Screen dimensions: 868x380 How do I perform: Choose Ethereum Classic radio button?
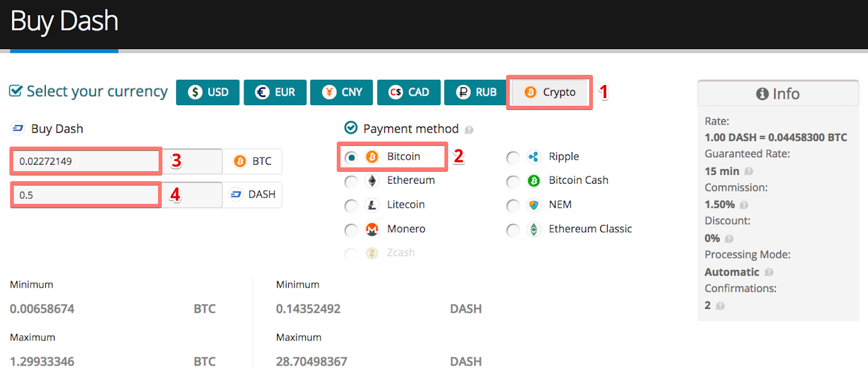pyautogui.click(x=513, y=230)
